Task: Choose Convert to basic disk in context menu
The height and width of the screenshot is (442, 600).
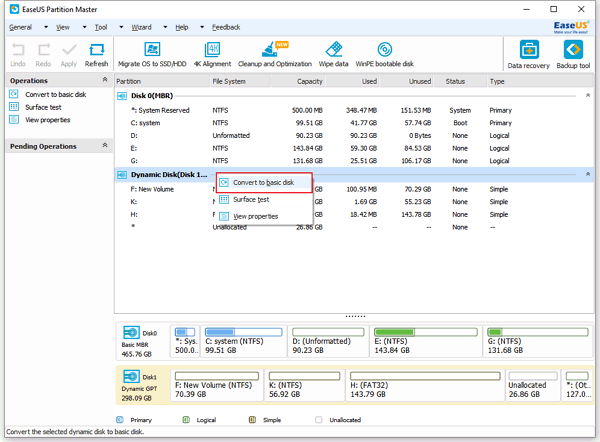Action: point(264,183)
